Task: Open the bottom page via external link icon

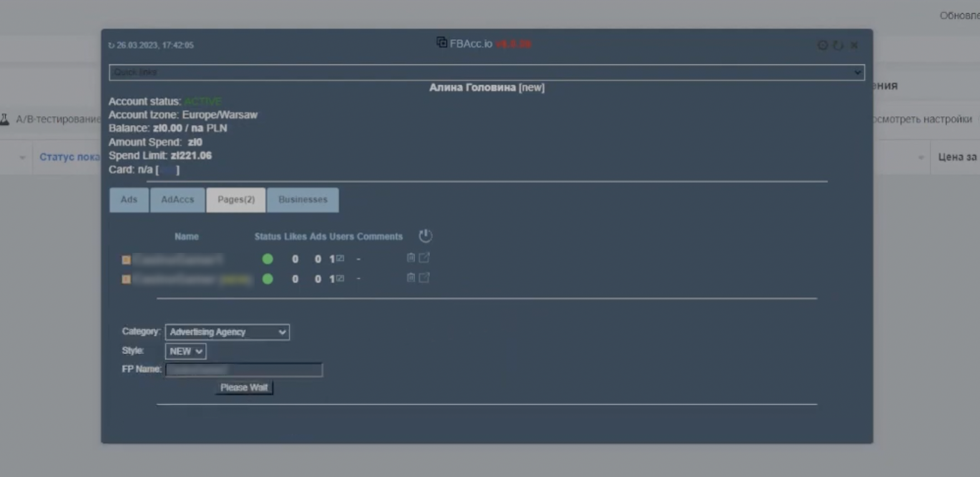Action: 424,277
